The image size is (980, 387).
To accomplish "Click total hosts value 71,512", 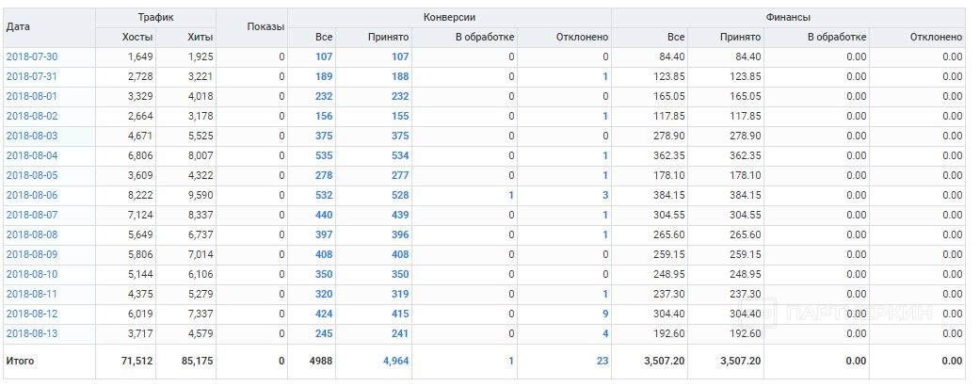I will click(x=137, y=361).
